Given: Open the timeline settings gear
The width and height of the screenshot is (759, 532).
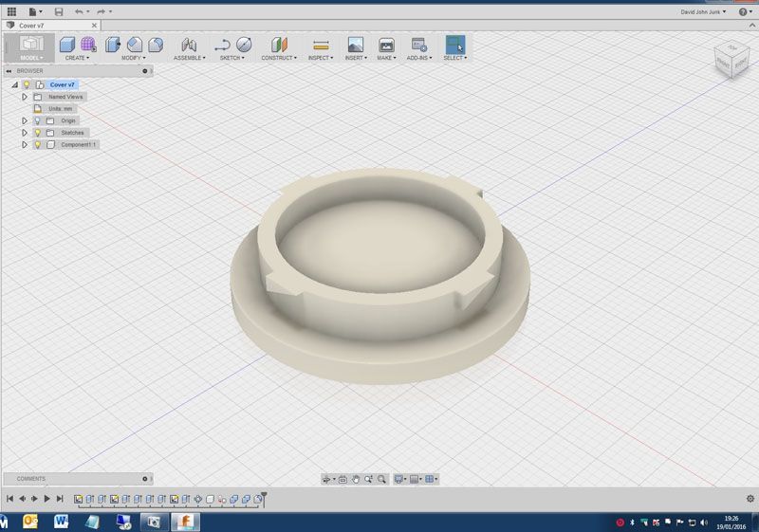Looking at the screenshot, I should [x=750, y=499].
